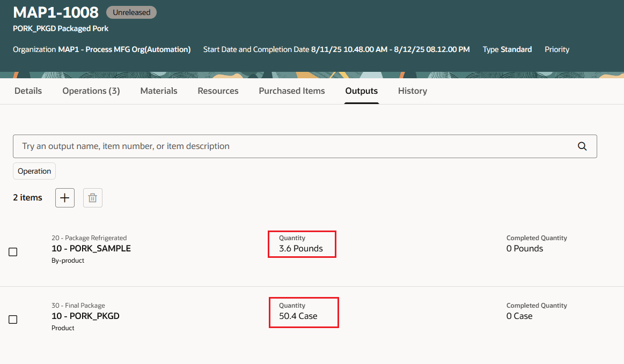Screen dimensions: 624x364
Task: Open the Operations (3) tab
Action: pyautogui.click(x=91, y=91)
